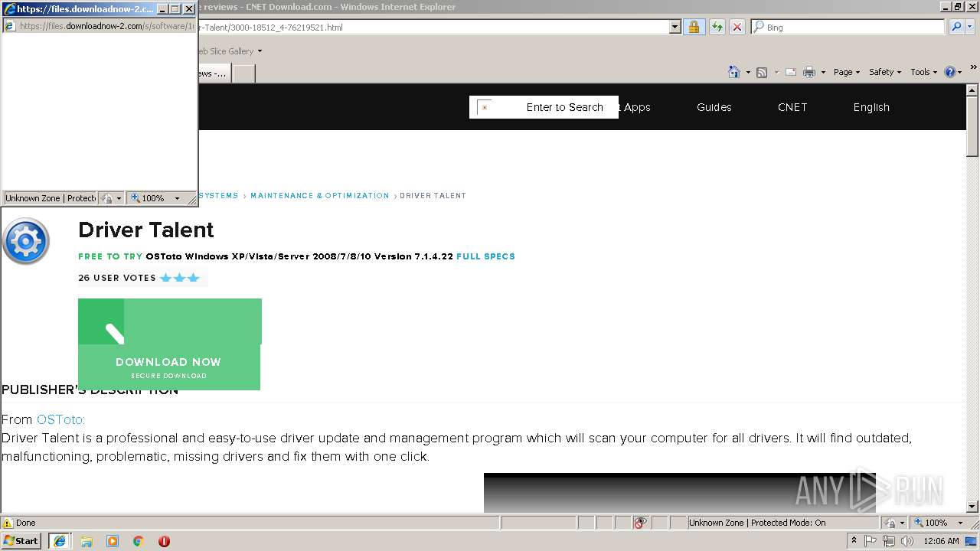980x551 pixels.
Task: Click the Enter to Search field
Action: pos(544,107)
